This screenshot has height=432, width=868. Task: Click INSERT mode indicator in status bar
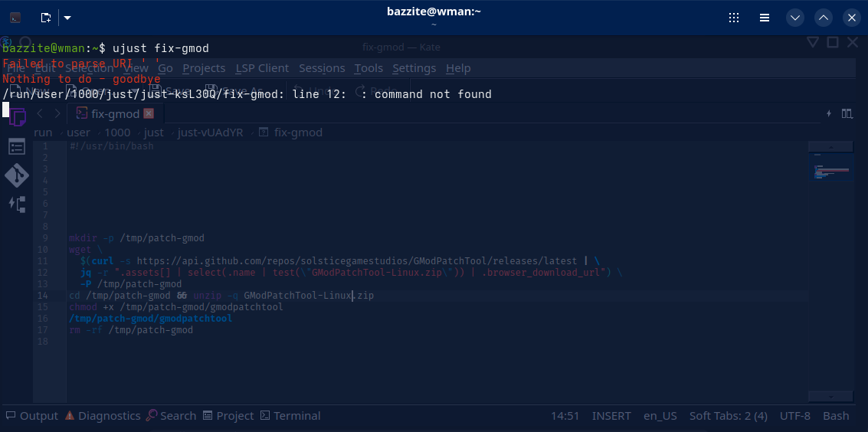click(611, 416)
